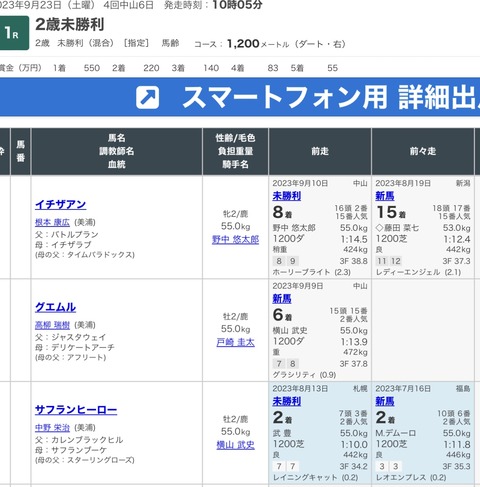Click winner name レイニングキャット (0.2)
This screenshot has width=480, height=487.
[315, 478]
